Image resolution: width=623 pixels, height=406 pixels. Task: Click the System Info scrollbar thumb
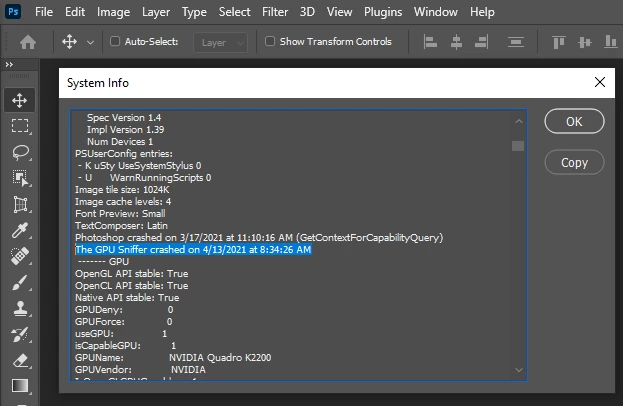518,146
